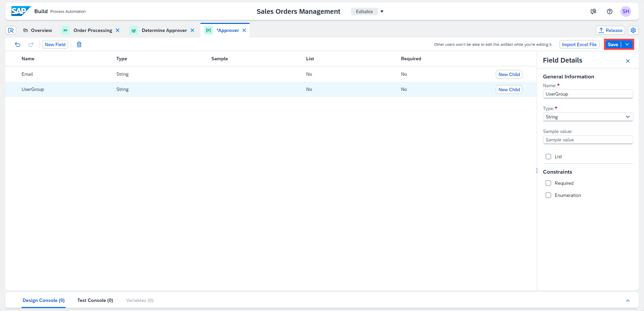Enable the Enumeration constraint checkbox
Viewport: 644px width, 311px height.
coord(548,195)
